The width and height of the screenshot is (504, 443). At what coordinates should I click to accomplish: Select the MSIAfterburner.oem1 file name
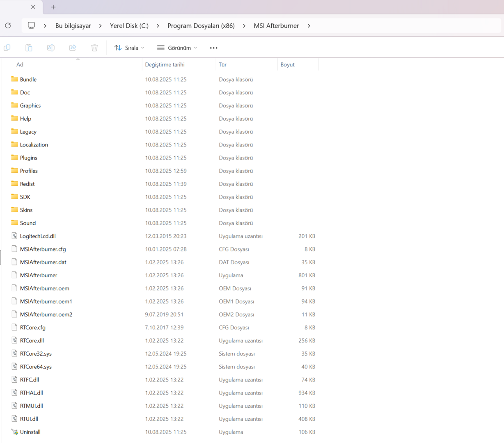46,301
